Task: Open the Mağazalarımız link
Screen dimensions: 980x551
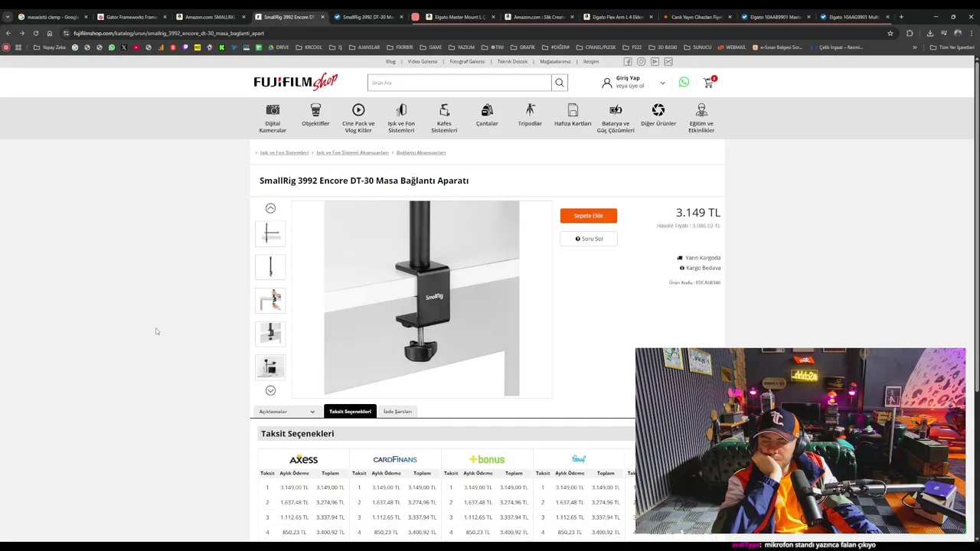Action: coord(555,61)
